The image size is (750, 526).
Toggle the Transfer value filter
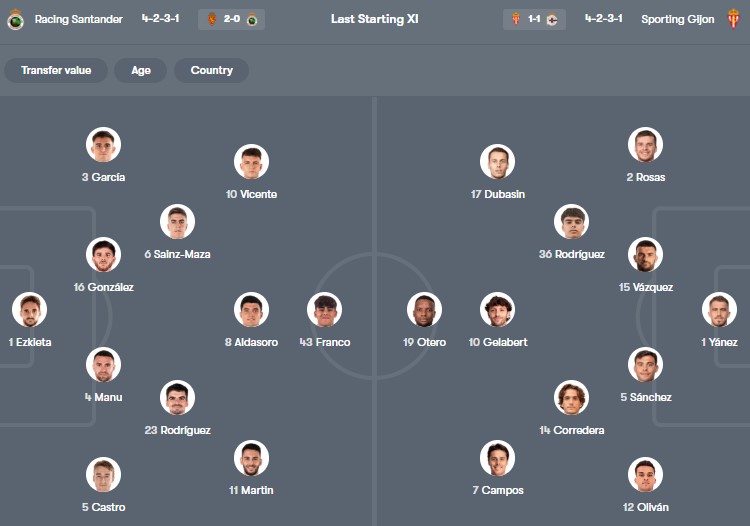coord(56,70)
